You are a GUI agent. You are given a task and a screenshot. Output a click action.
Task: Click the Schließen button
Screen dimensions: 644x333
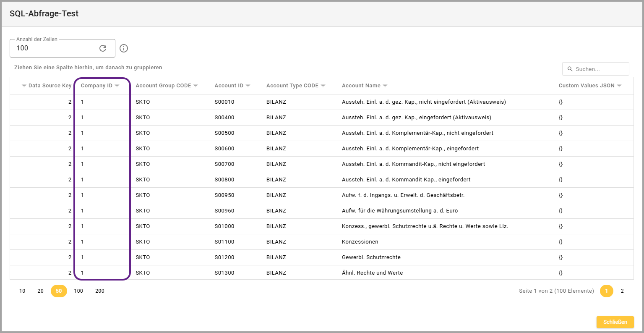[615, 322]
